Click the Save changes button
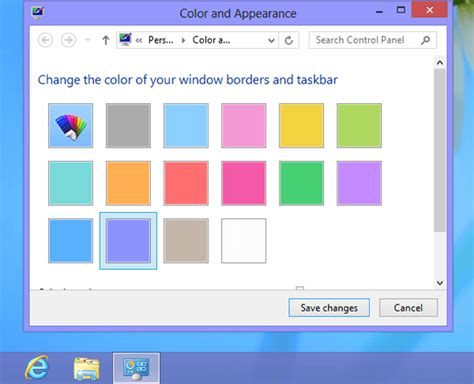The image size is (474, 384). (329, 308)
